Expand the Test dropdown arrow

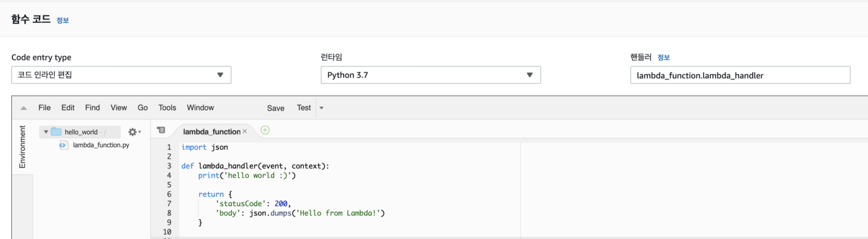tap(321, 108)
